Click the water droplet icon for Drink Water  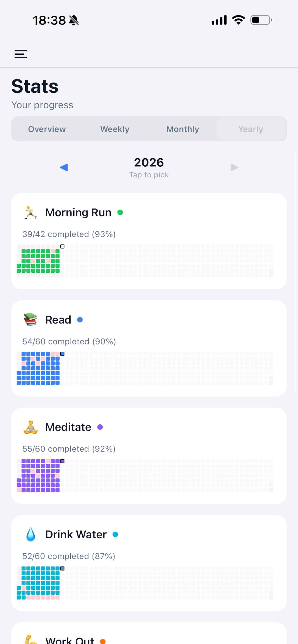click(30, 535)
